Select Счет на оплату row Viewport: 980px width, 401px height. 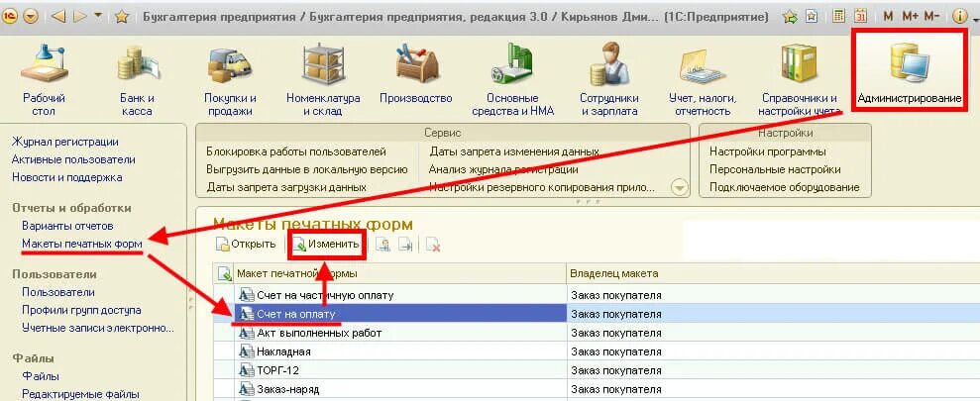pyautogui.click(x=597, y=314)
